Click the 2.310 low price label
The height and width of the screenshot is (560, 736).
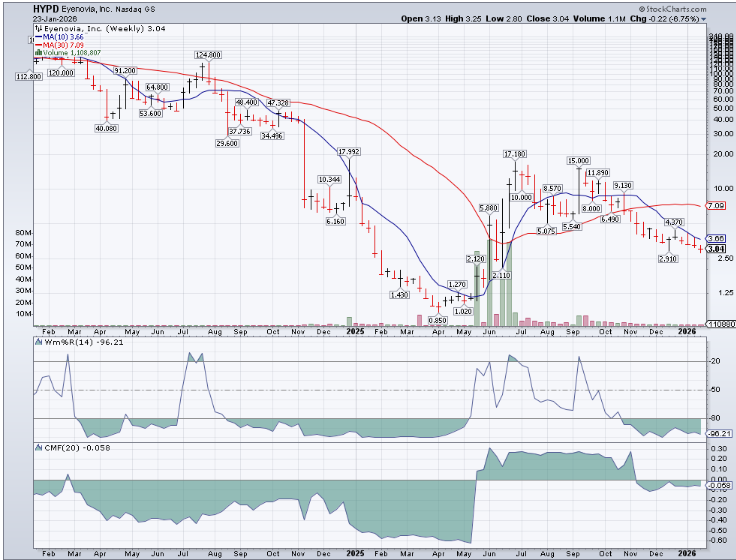(x=669, y=259)
